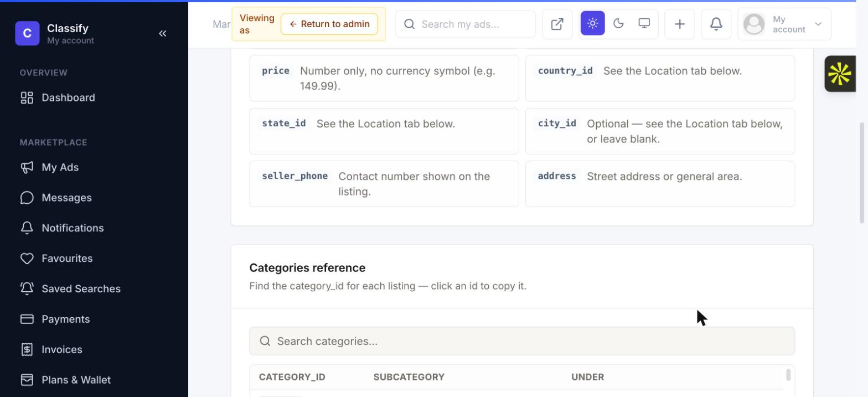This screenshot has width=868, height=397.
Task: Click the state_id field tag
Action: 284,123
